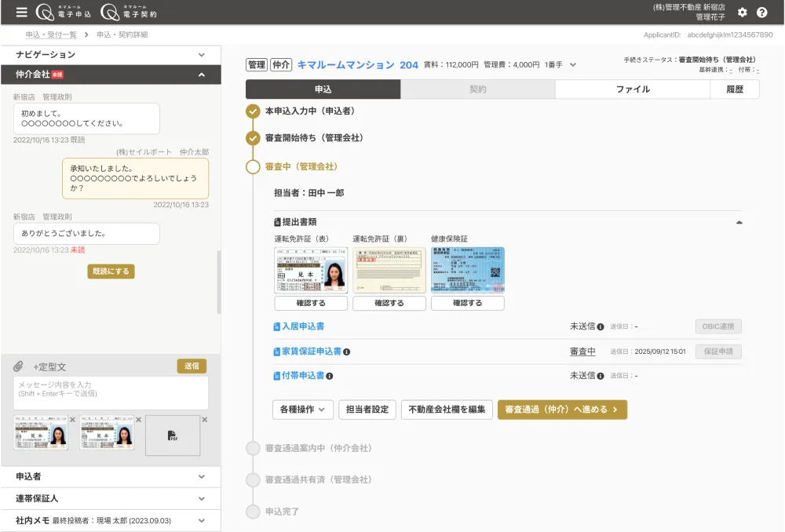Open the 1番手 order dropdown
This screenshot has height=532, width=785.
click(x=573, y=65)
